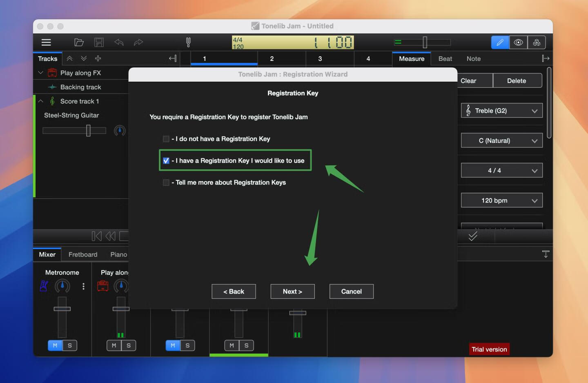Select the Mixer tab

47,254
